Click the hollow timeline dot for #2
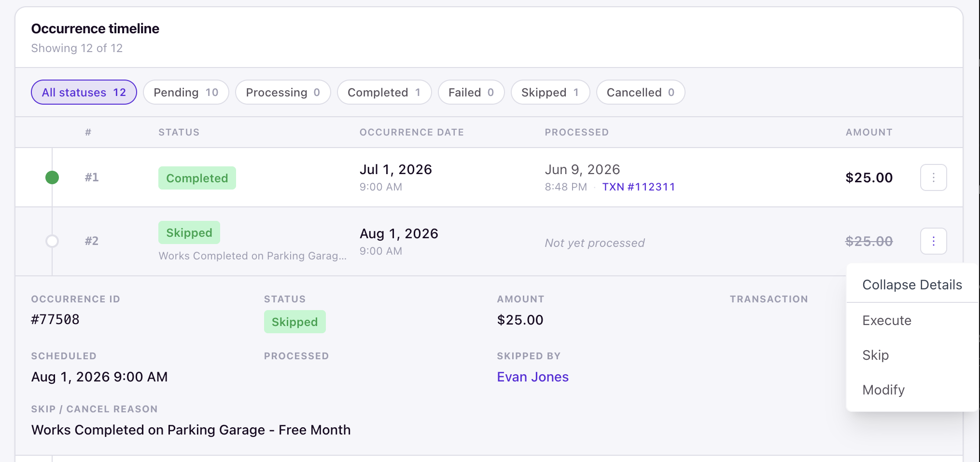Screen dimensions: 980x462 coord(52,241)
